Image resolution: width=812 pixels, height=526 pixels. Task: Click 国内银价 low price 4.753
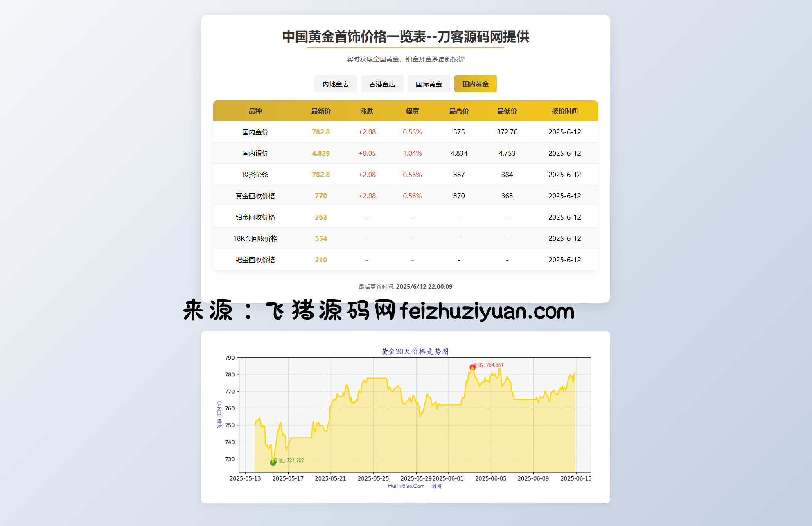(507, 153)
